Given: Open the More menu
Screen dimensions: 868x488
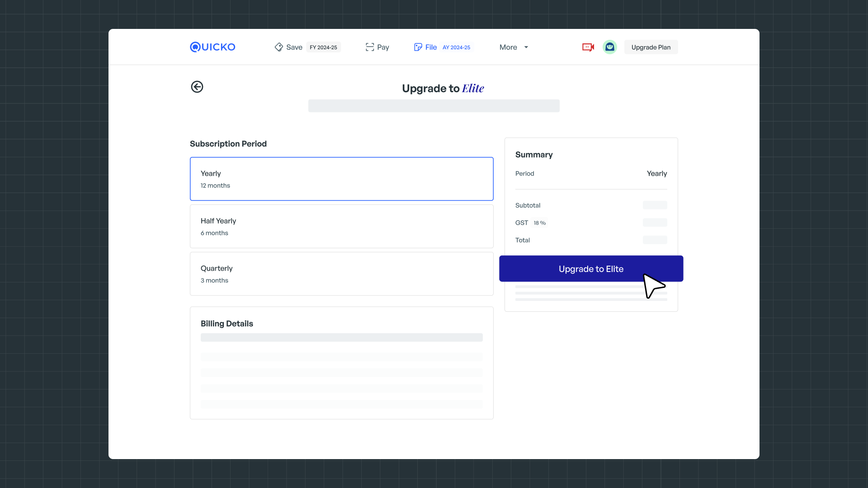Looking at the screenshot, I should point(508,47).
